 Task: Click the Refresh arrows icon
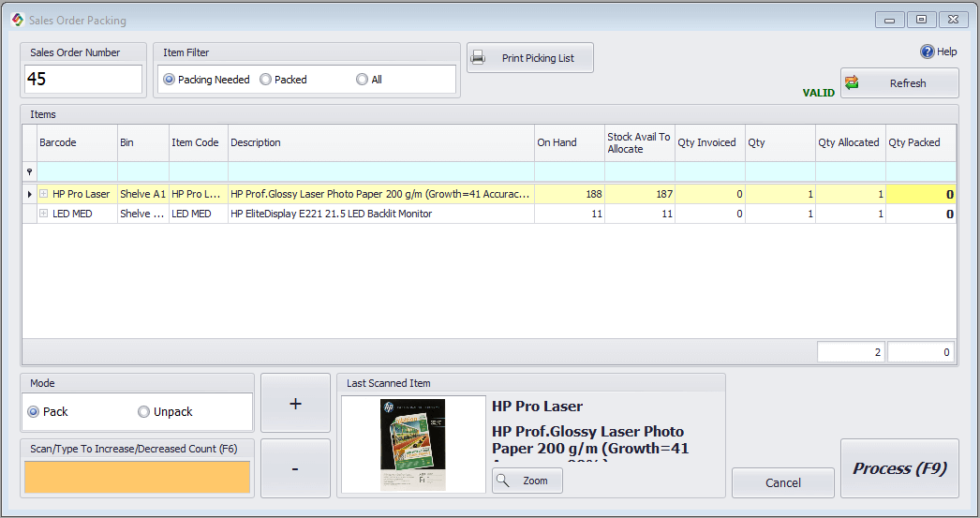click(x=852, y=82)
